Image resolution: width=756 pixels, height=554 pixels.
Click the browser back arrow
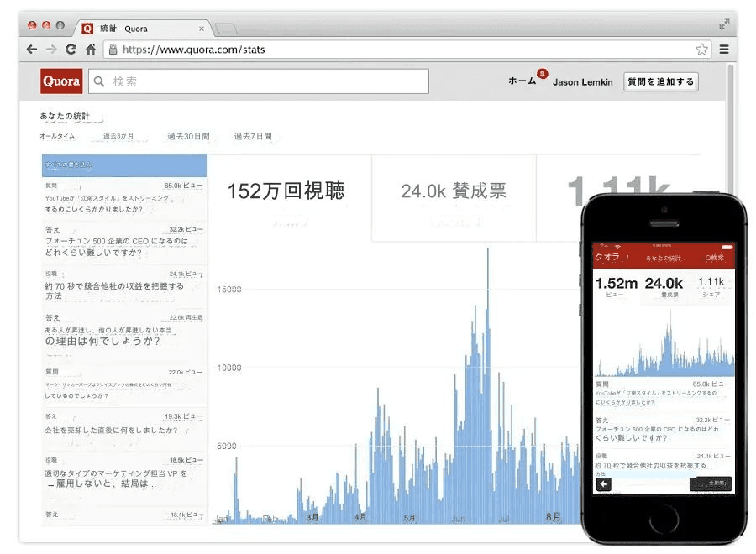pyautogui.click(x=32, y=50)
